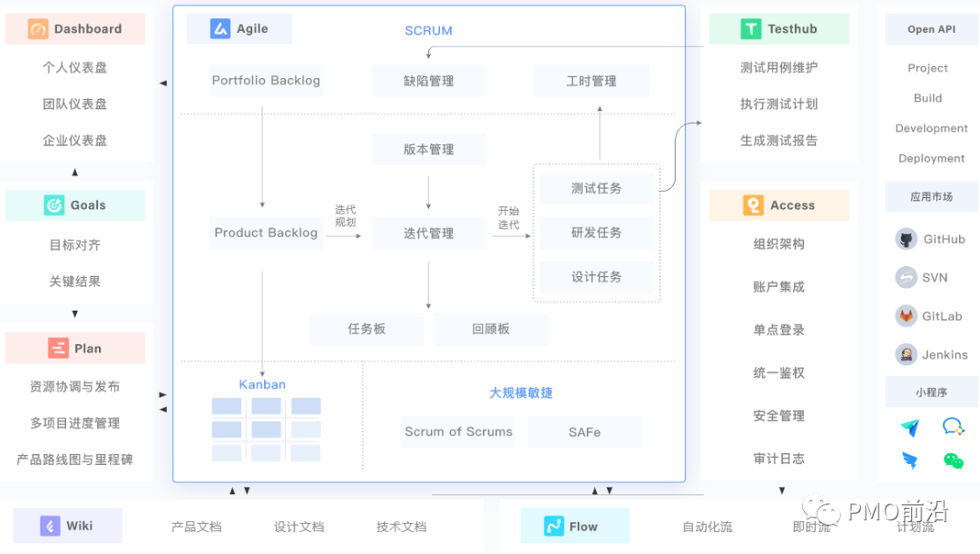Click the green Testhub T icon
Viewport: 980px width, 554px height.
coord(751,29)
